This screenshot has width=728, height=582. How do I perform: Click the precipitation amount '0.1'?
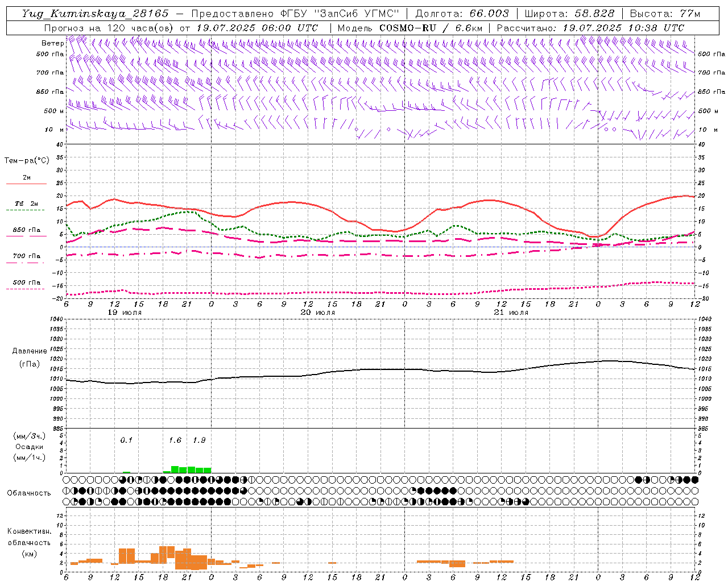click(126, 440)
